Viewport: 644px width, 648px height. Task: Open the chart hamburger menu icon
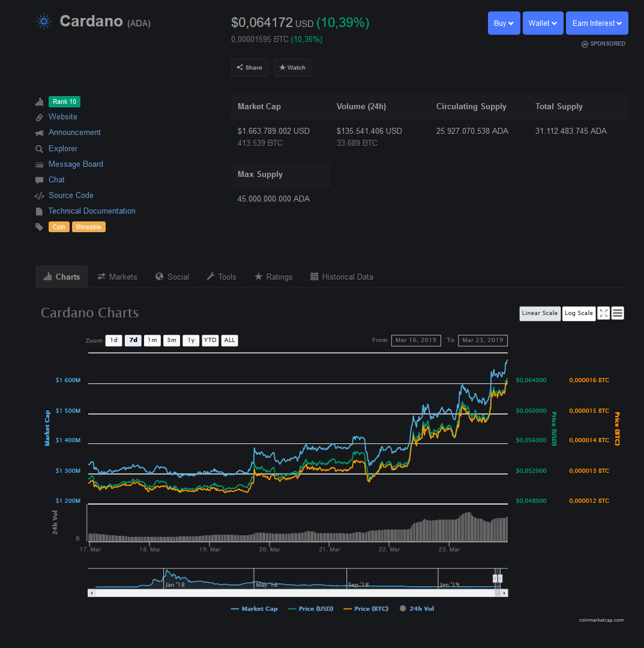click(x=618, y=313)
